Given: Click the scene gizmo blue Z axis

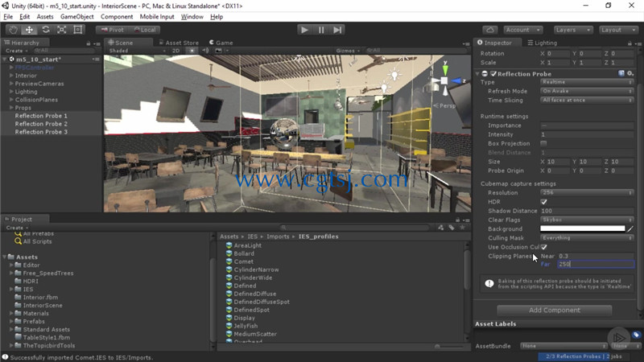Looking at the screenshot, I should [457, 81].
